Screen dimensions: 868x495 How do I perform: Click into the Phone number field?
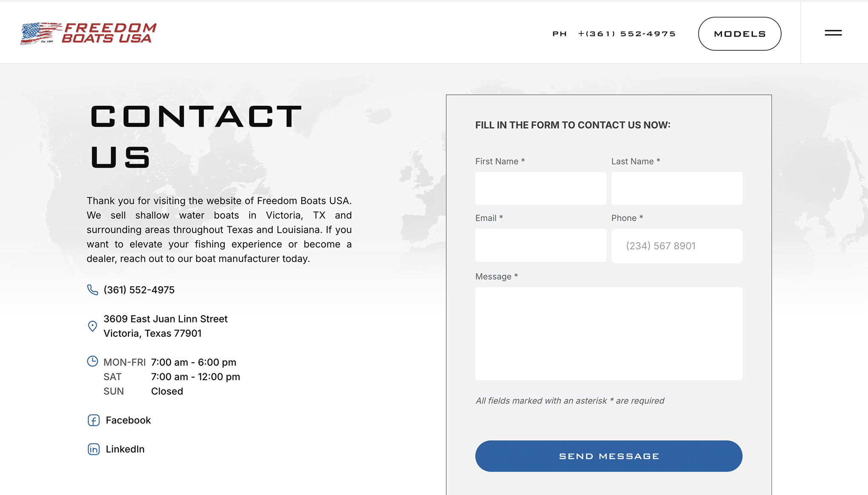click(x=677, y=246)
